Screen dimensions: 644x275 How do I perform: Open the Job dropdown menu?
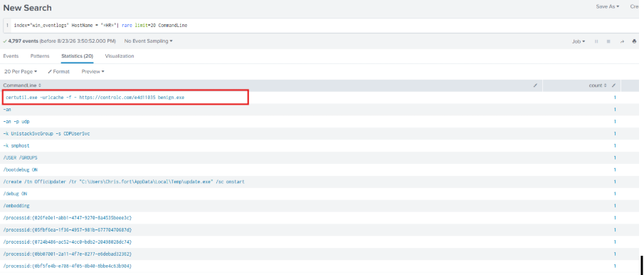579,41
